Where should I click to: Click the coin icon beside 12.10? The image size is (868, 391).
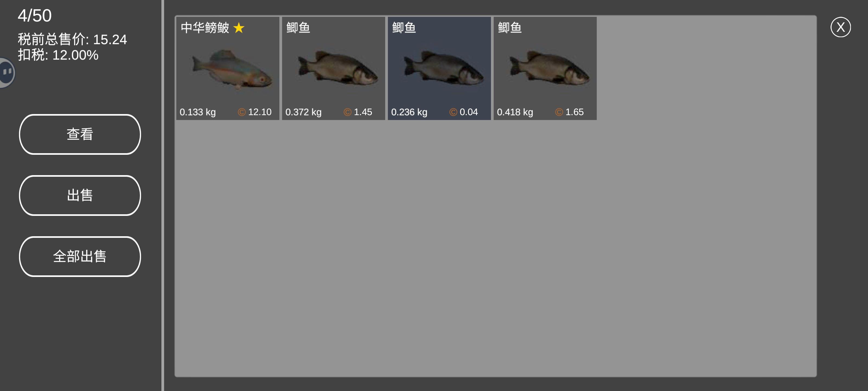[242, 112]
